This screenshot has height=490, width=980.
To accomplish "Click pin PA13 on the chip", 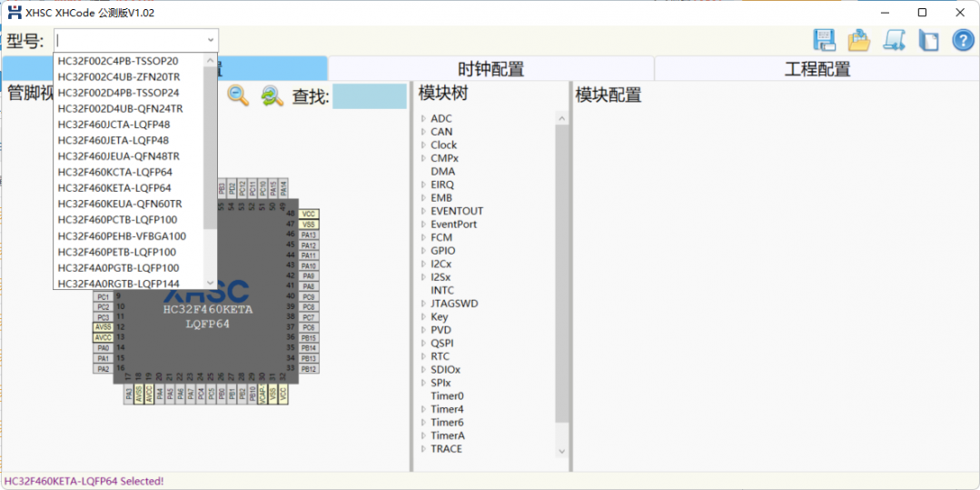I will [309, 235].
